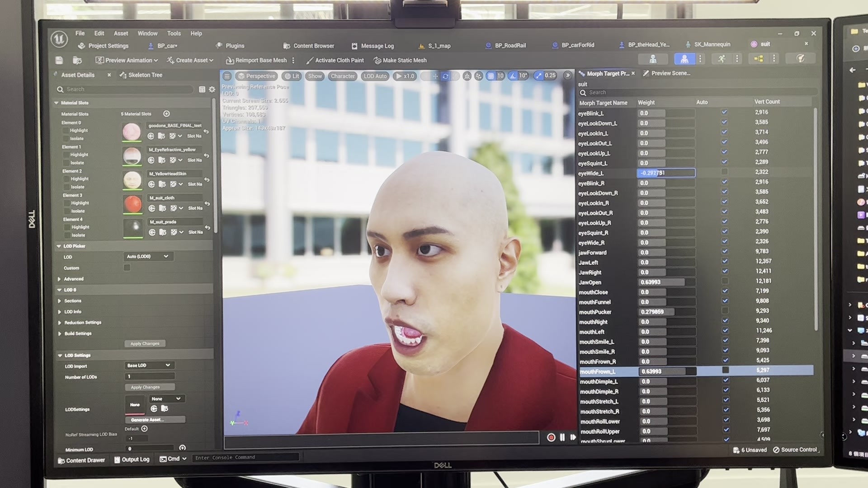This screenshot has width=868, height=488.
Task: Adjust the mouthPucker weight slider
Action: 666,312
